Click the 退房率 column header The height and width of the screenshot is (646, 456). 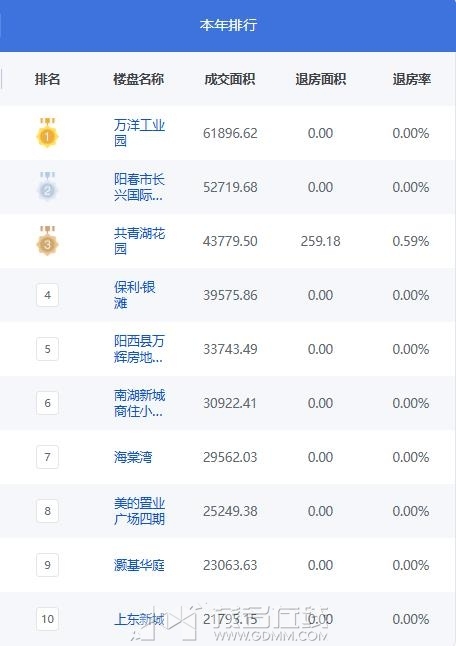click(x=412, y=79)
